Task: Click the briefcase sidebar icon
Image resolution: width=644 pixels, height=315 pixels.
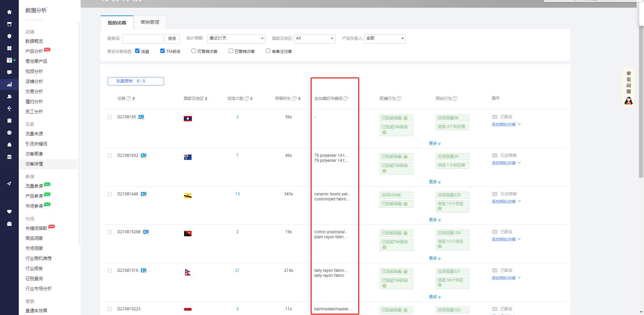Action: click(9, 224)
